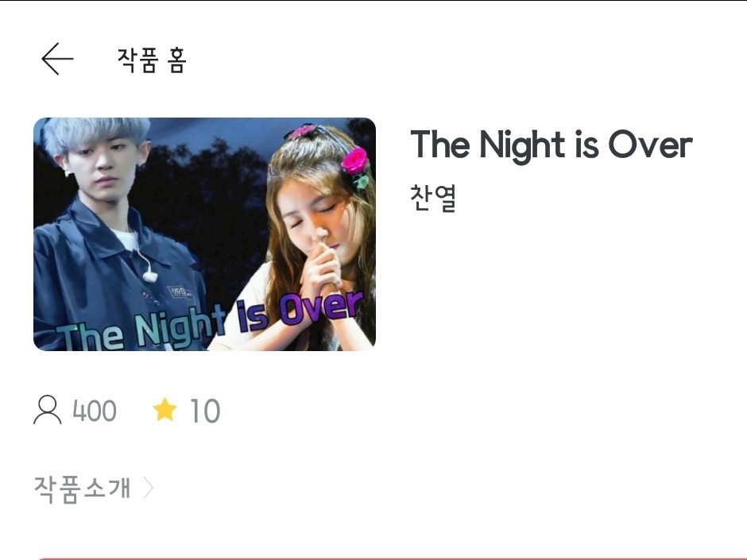Image resolution: width=747 pixels, height=560 pixels.
Task: Click the cover's teal 'The Night' overlay text
Action: pos(141,328)
